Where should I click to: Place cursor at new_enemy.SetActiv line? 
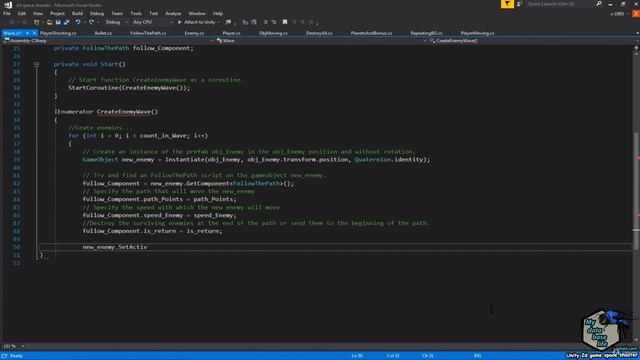pos(336,247)
